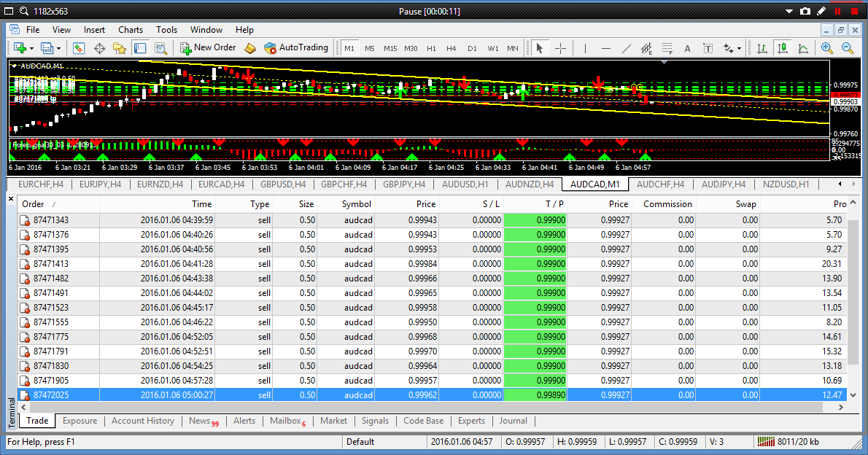This screenshot has width=868, height=455.
Task: Open the File menu
Action: tap(33, 30)
